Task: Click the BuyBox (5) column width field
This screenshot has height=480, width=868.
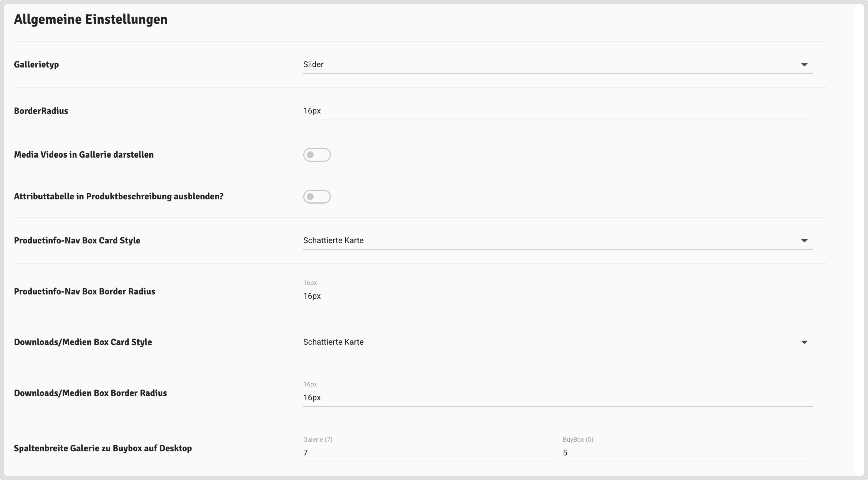Action: click(x=687, y=453)
